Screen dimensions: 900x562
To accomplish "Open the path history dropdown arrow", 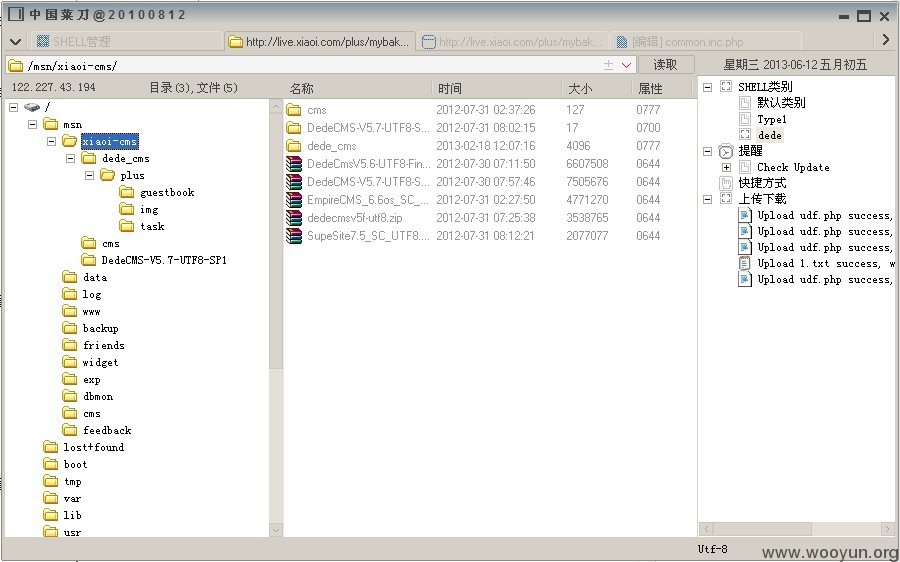I will [626, 65].
